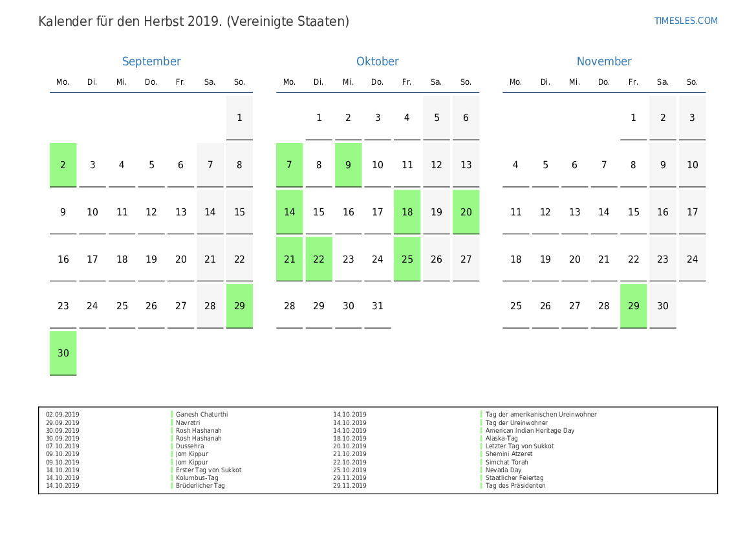Image resolution: width=756 pixels, height=535 pixels.
Task: Click Ganesh Chaturthi legend entry
Action: click(x=202, y=415)
